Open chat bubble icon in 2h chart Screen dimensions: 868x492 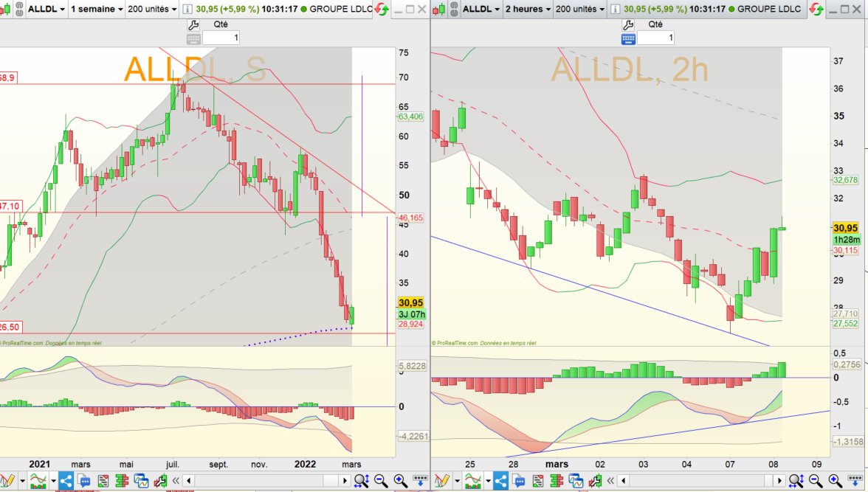point(518,480)
